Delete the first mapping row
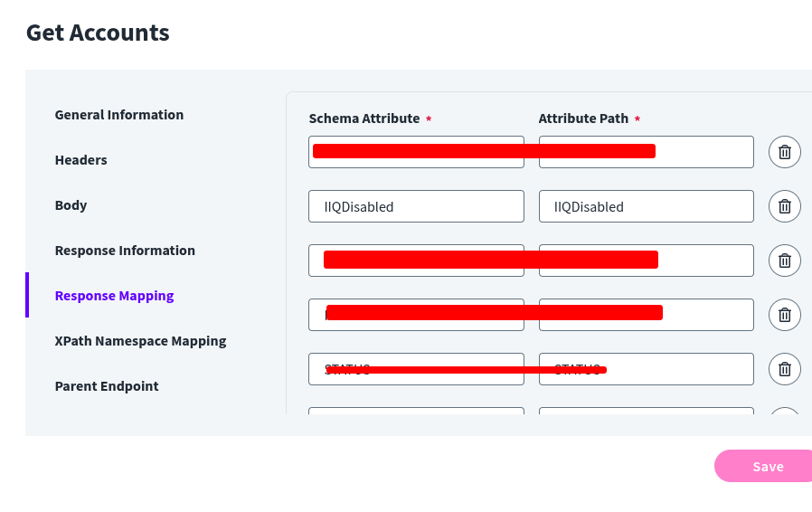812x512 pixels. pyautogui.click(x=784, y=152)
